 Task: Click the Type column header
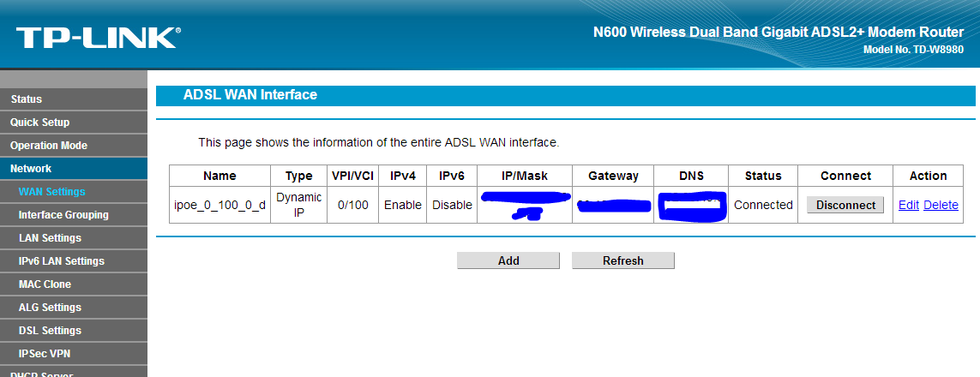298,176
